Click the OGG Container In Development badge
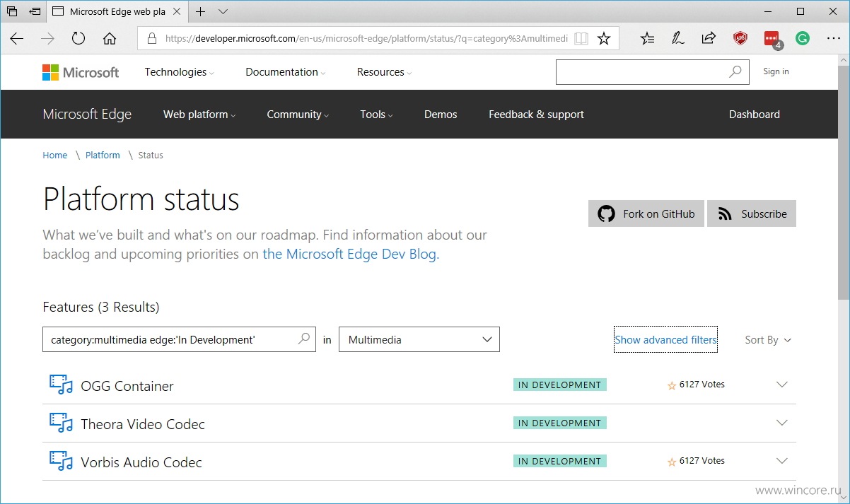The width and height of the screenshot is (850, 504). click(560, 385)
